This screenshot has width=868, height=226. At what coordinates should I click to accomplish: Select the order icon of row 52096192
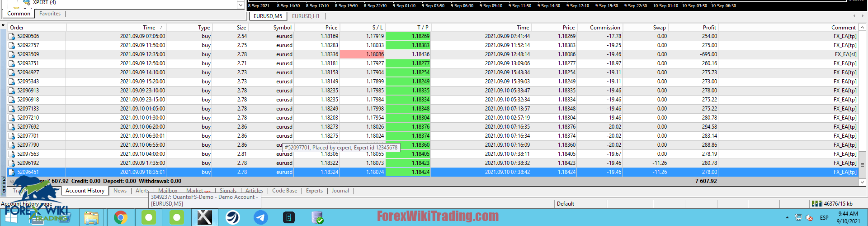[x=12, y=163]
